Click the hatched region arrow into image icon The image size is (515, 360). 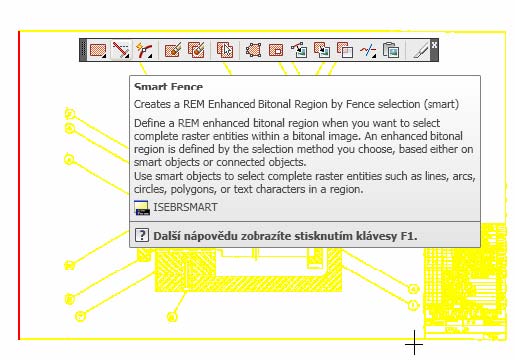322,50
